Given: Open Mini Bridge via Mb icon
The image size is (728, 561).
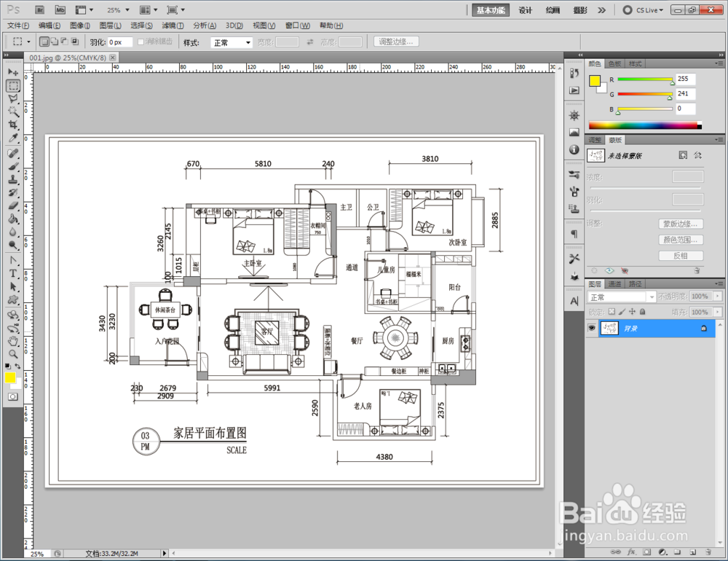Looking at the screenshot, I should click(x=60, y=9).
